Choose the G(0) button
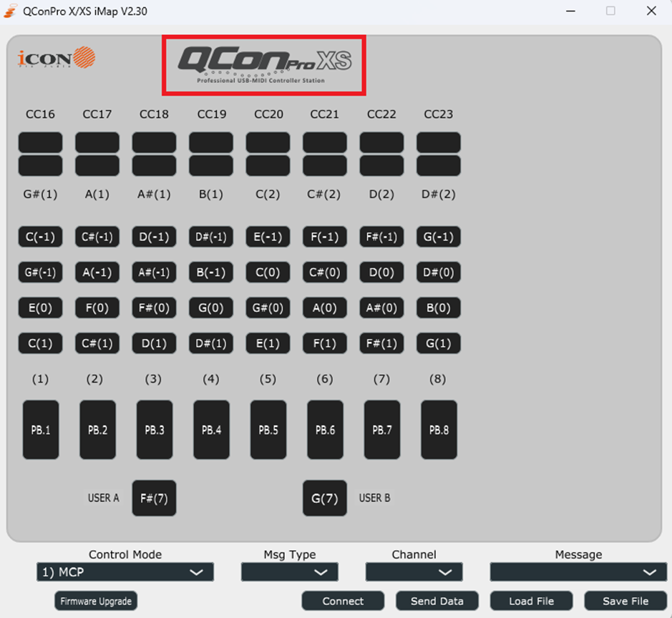 coord(211,308)
